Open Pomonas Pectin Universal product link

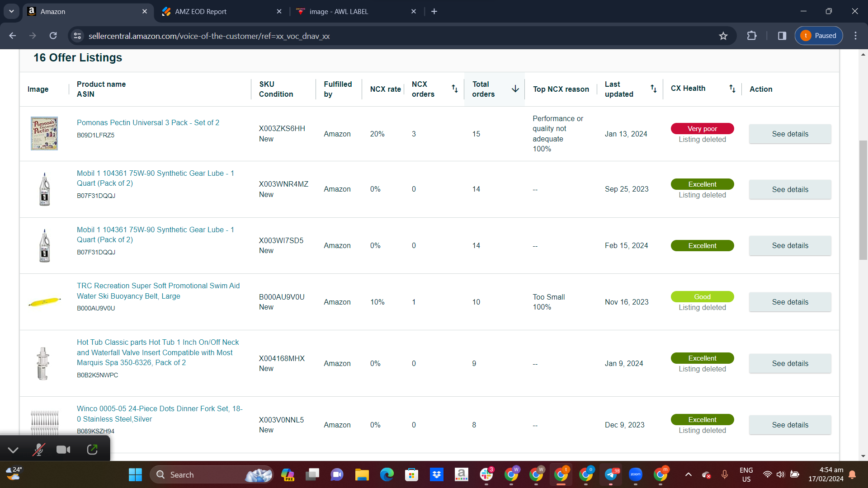click(x=148, y=122)
